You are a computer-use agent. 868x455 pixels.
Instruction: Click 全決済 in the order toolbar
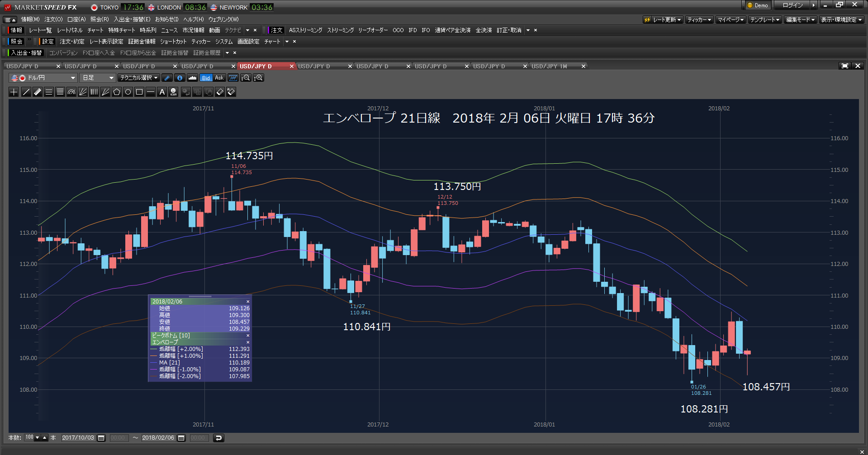coord(484,30)
